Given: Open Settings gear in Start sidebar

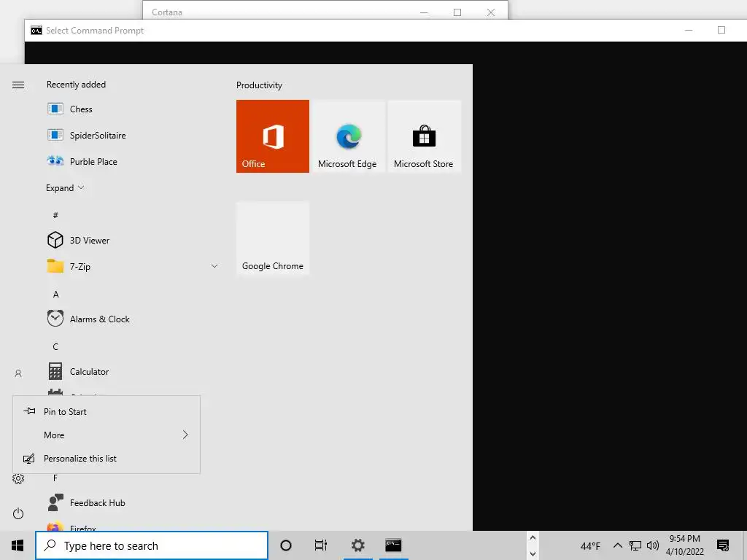Looking at the screenshot, I should 18,478.
